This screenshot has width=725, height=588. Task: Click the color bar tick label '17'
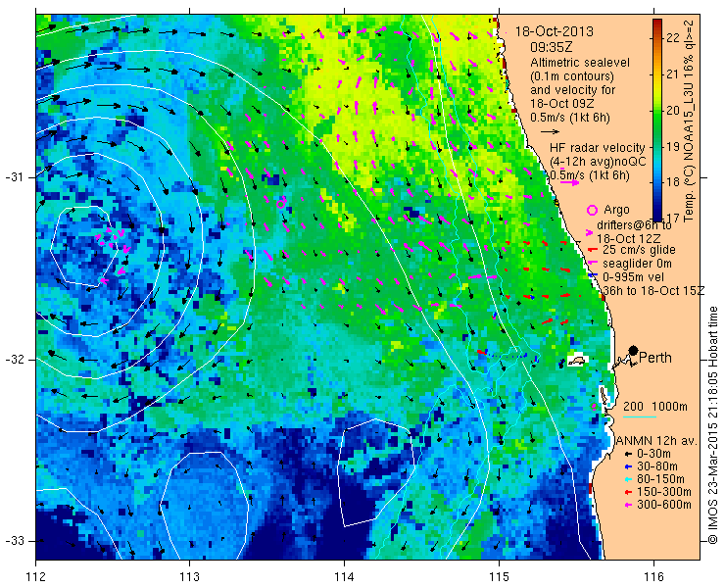coord(672,218)
